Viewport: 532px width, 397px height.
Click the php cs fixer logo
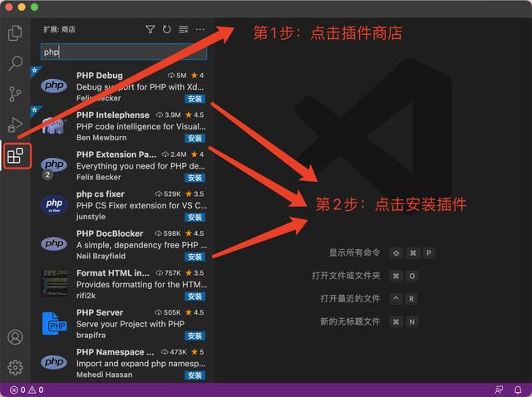coord(54,204)
